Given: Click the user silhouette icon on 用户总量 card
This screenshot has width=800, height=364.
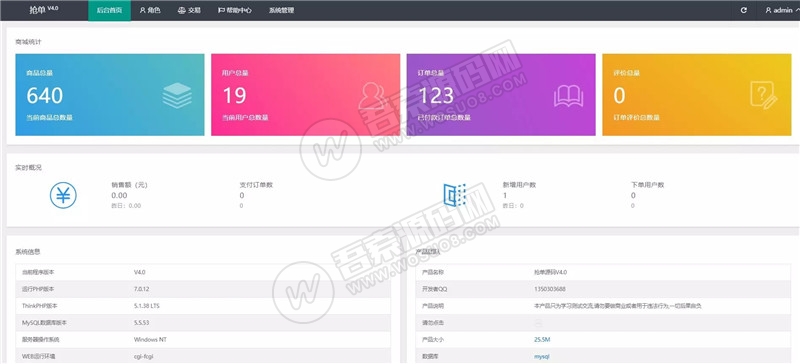Looking at the screenshot, I should click(x=372, y=95).
